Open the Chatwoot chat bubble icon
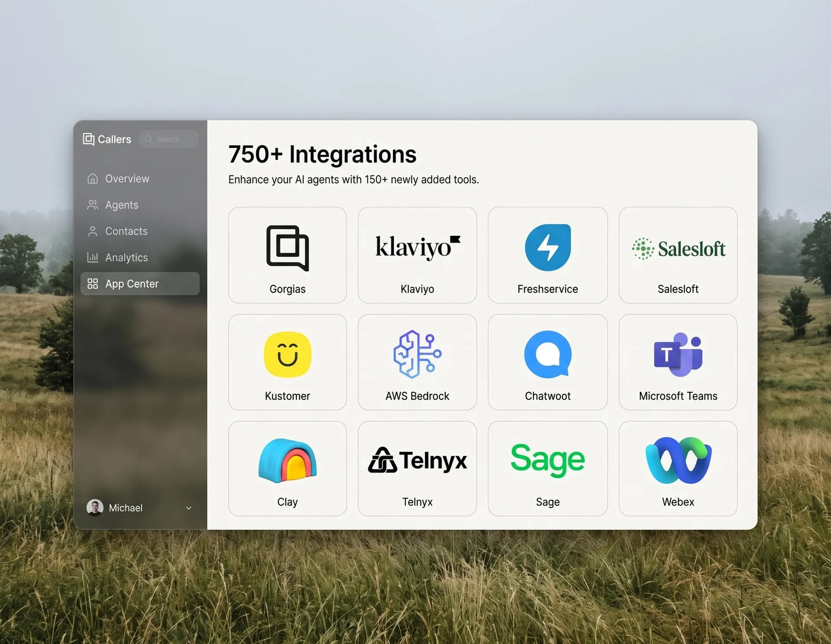831x644 pixels. [548, 355]
